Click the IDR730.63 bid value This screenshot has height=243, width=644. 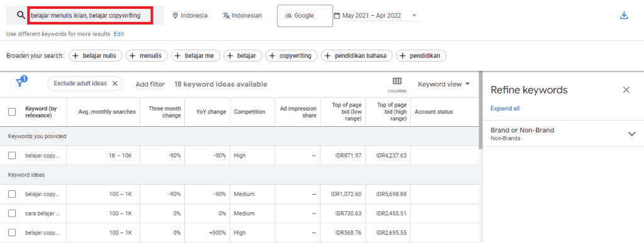click(348, 213)
